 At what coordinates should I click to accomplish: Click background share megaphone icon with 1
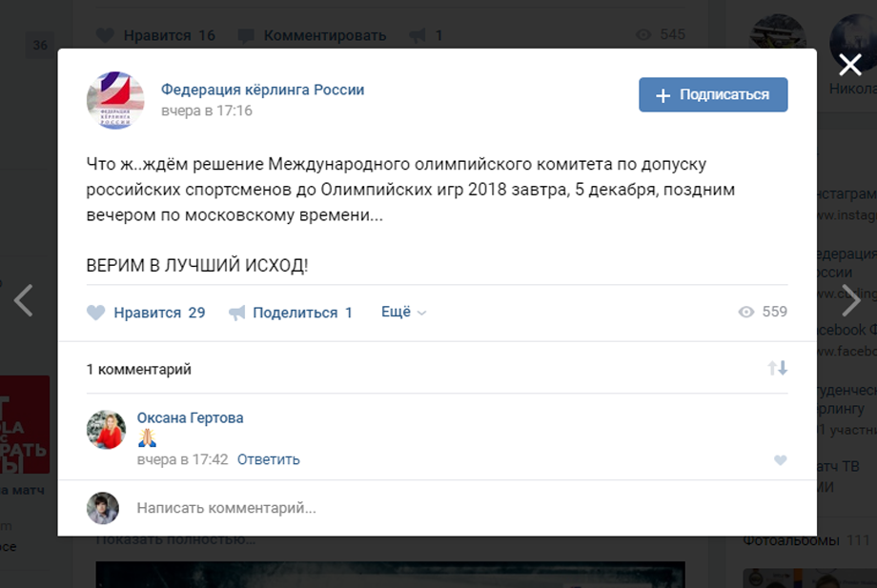[426, 35]
